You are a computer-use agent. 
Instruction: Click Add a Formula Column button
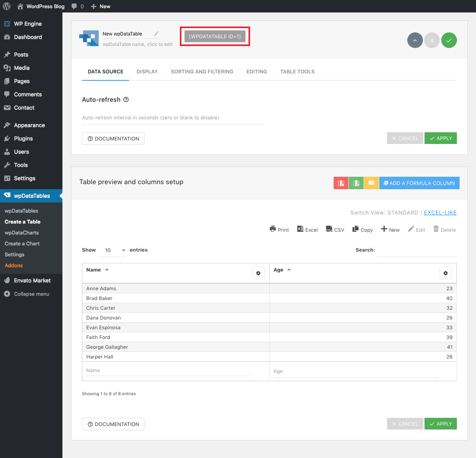pyautogui.click(x=419, y=183)
